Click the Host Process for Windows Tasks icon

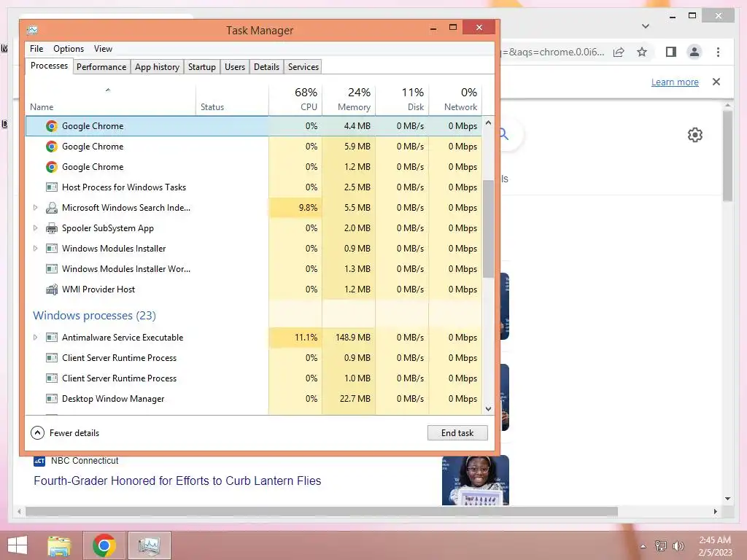click(x=52, y=187)
